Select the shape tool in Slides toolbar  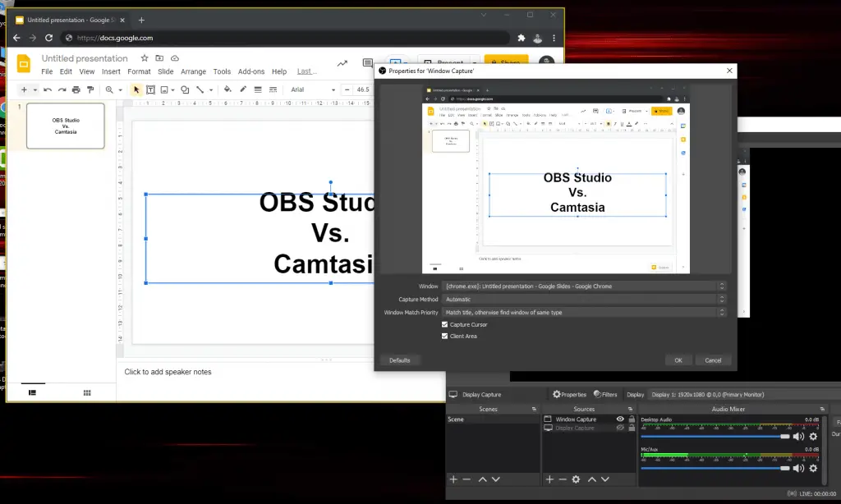click(x=185, y=89)
